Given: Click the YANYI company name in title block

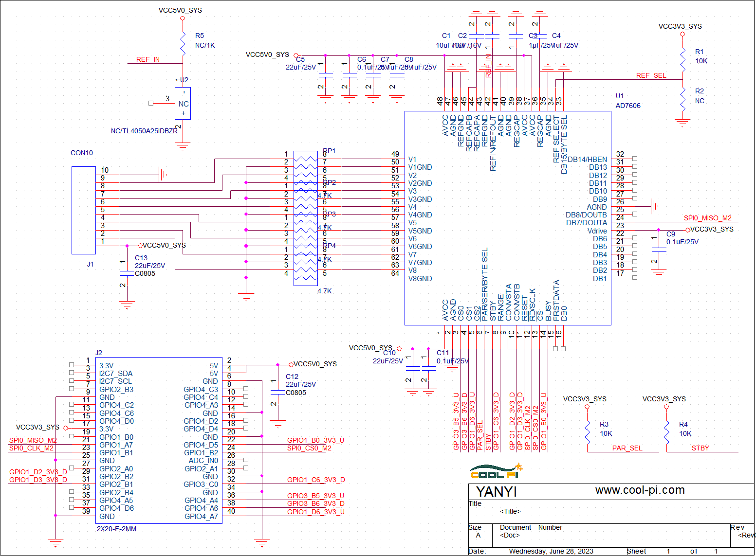Looking at the screenshot, I should coord(496,492).
